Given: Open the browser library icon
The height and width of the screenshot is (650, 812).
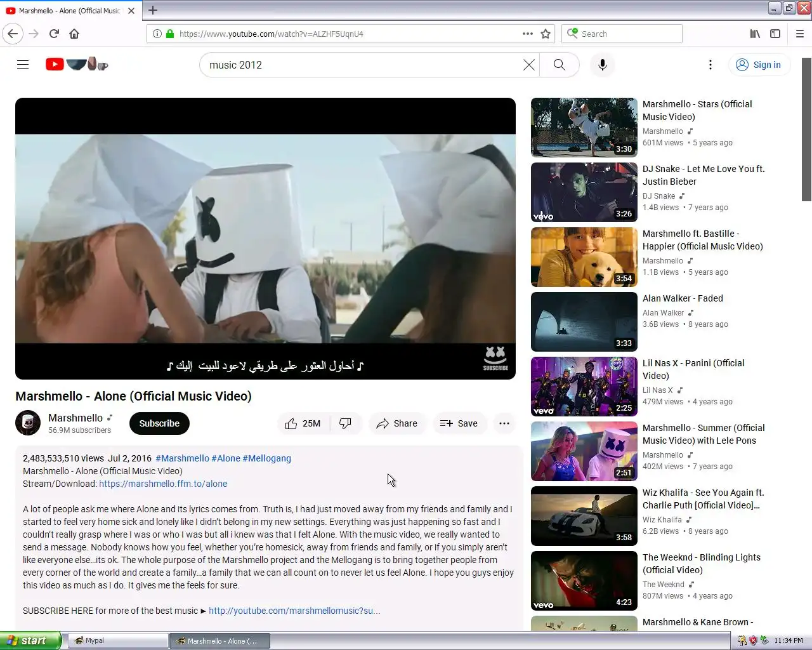Looking at the screenshot, I should (x=755, y=34).
